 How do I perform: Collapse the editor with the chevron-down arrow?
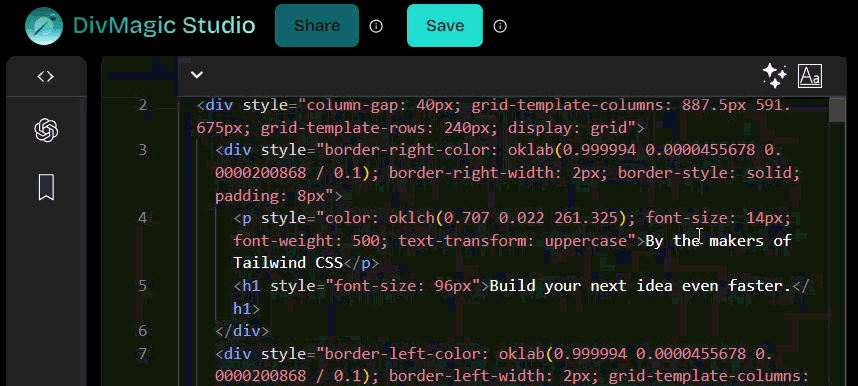(197, 75)
